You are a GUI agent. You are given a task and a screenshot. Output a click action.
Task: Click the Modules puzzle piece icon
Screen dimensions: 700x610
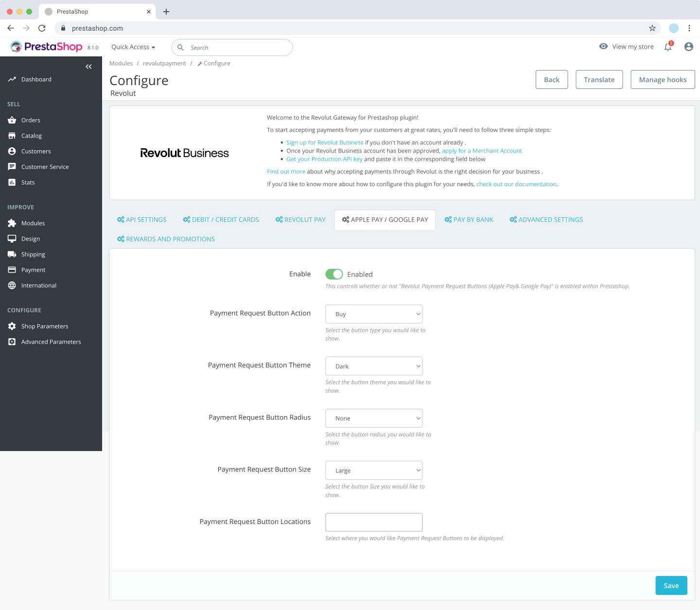coord(12,223)
